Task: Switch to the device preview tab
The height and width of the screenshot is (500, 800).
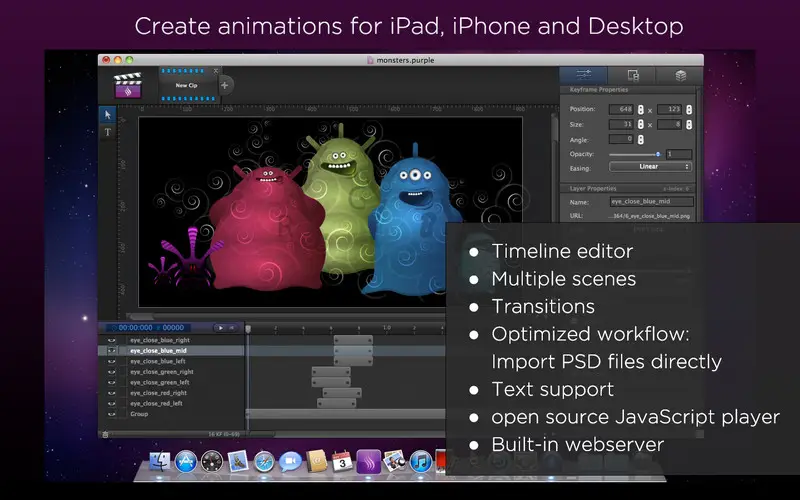Action: 633,75
